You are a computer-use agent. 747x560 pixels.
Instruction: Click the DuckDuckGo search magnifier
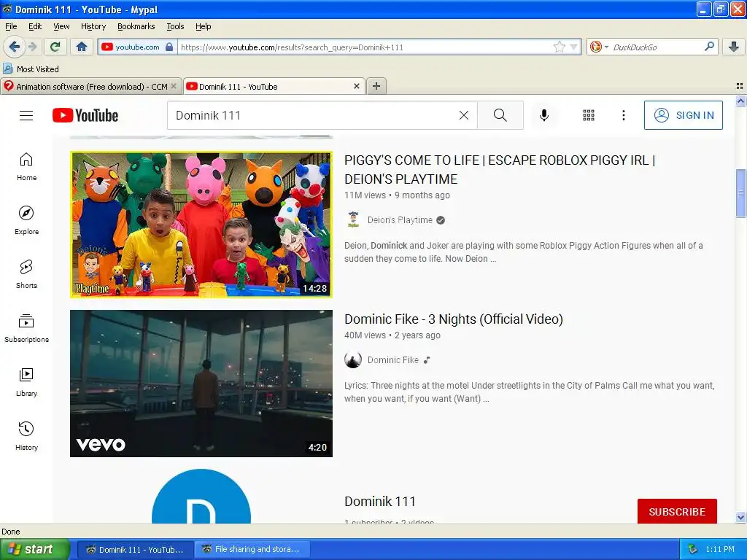[x=709, y=47]
